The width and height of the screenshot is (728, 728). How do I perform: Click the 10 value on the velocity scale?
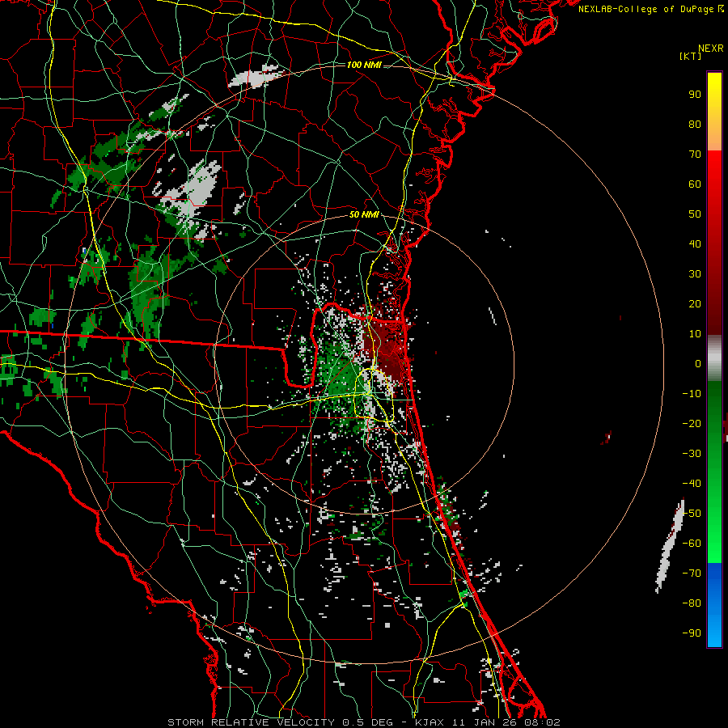point(695,334)
